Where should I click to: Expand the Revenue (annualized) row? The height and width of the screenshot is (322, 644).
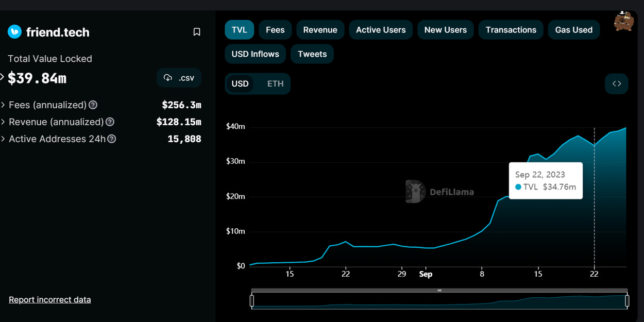point(3,122)
